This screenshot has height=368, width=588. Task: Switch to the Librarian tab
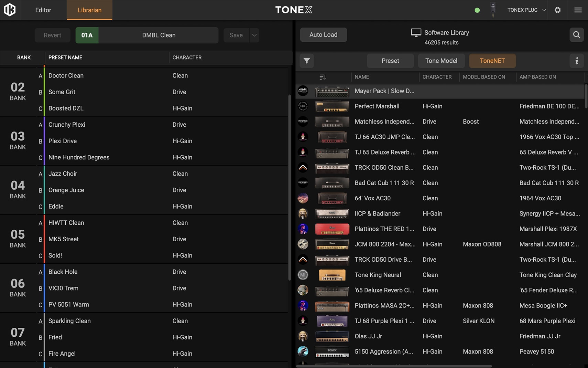point(89,10)
